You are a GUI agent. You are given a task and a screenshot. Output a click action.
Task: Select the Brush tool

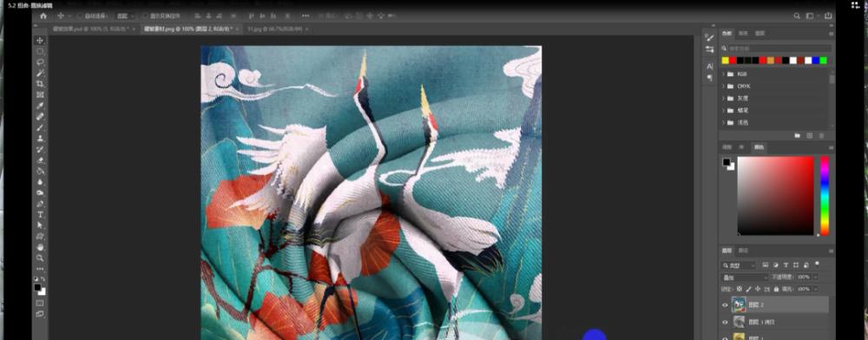(x=40, y=127)
